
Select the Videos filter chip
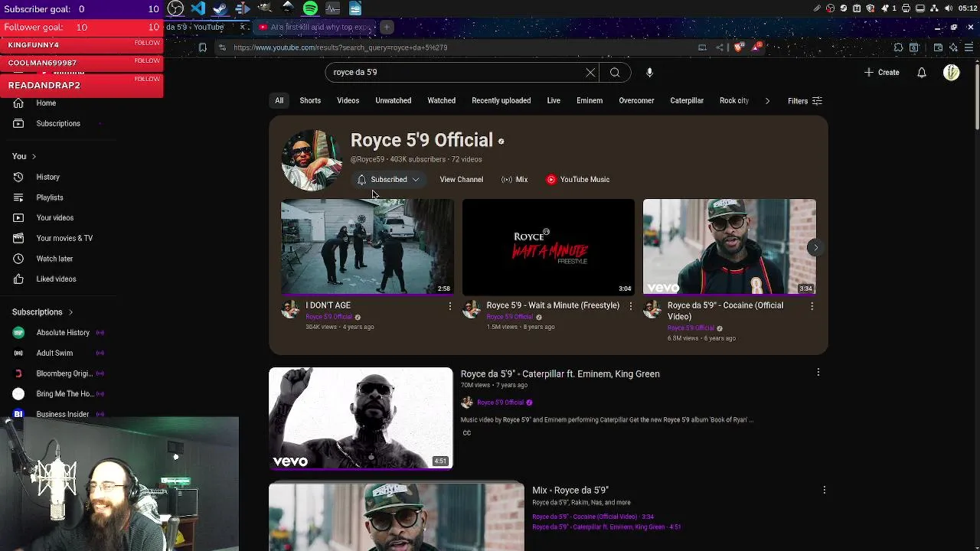(x=348, y=101)
